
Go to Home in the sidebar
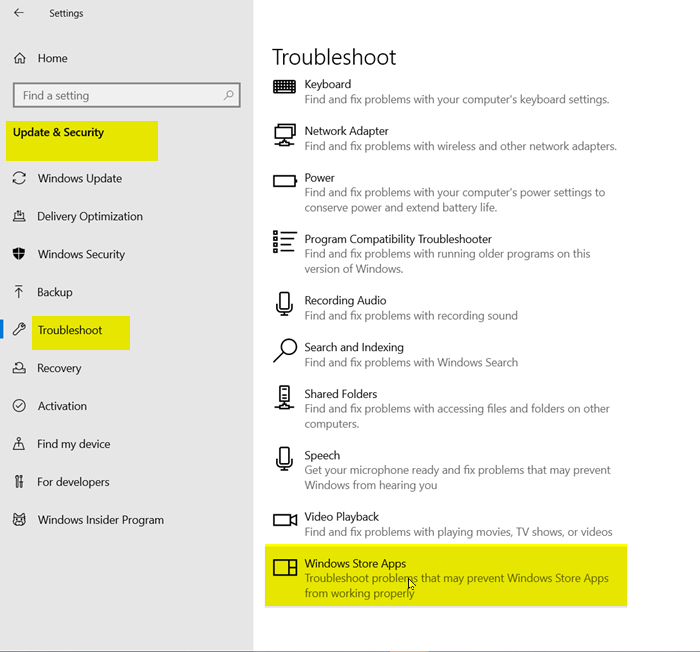(x=52, y=58)
